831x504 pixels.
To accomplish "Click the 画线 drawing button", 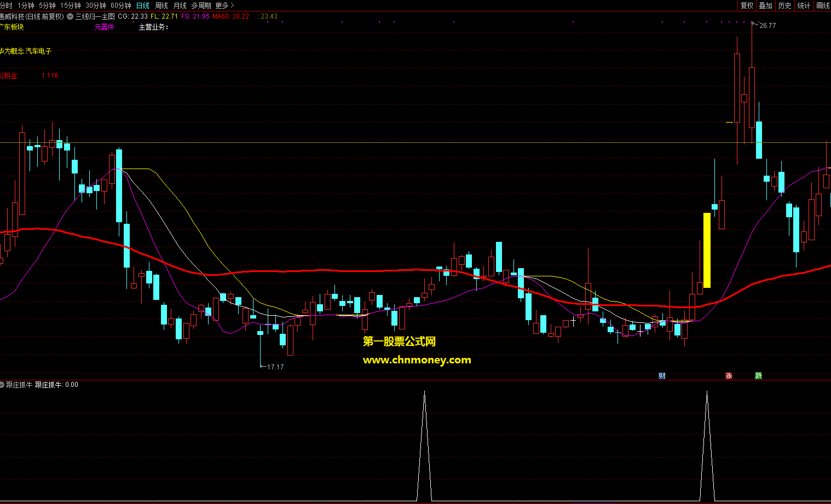I will tap(823, 5).
